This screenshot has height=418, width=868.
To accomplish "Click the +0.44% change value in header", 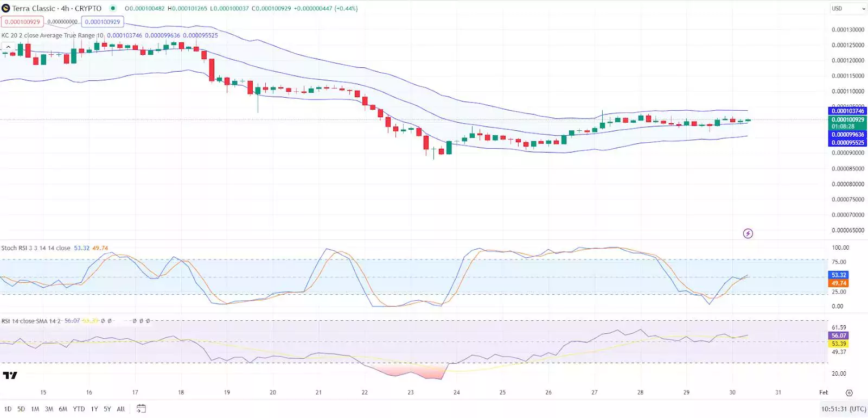I will (346, 8).
